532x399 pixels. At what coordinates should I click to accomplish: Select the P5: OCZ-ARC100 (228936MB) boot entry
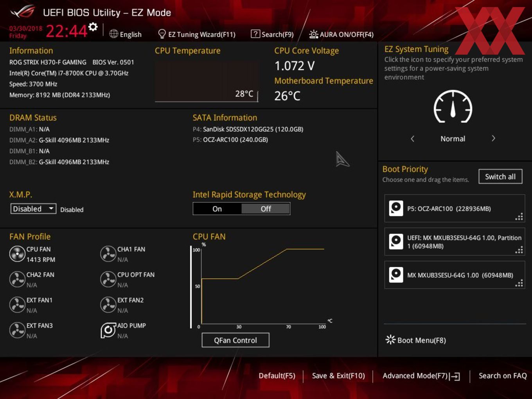pyautogui.click(x=455, y=208)
